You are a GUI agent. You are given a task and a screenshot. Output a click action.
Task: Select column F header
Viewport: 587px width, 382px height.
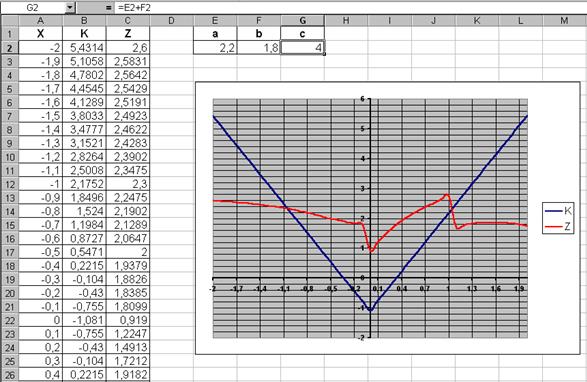259,20
